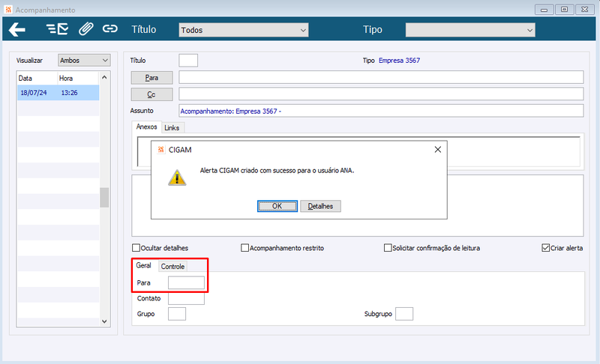The image size is (600, 364).
Task: Click the Empresa 3567 Tipo value
Action: pyautogui.click(x=399, y=61)
